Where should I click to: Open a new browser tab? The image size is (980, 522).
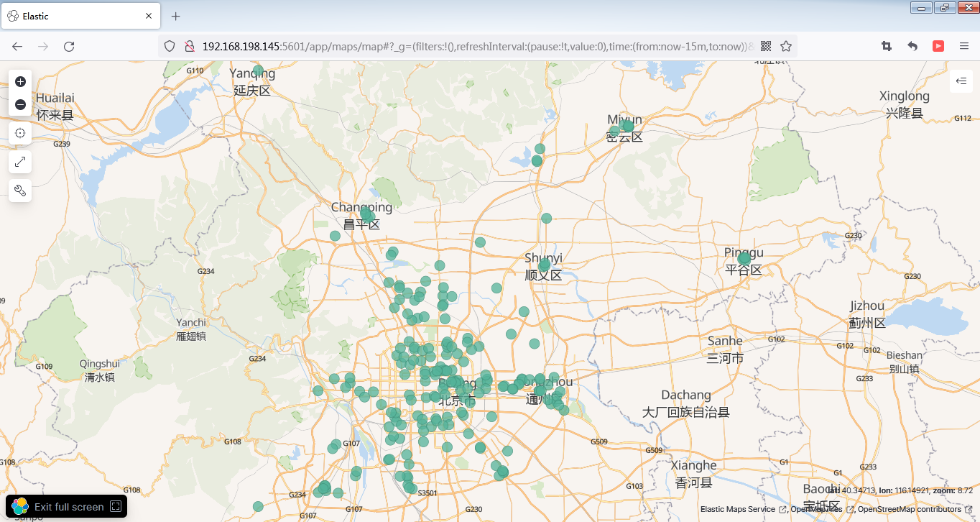pyautogui.click(x=175, y=16)
